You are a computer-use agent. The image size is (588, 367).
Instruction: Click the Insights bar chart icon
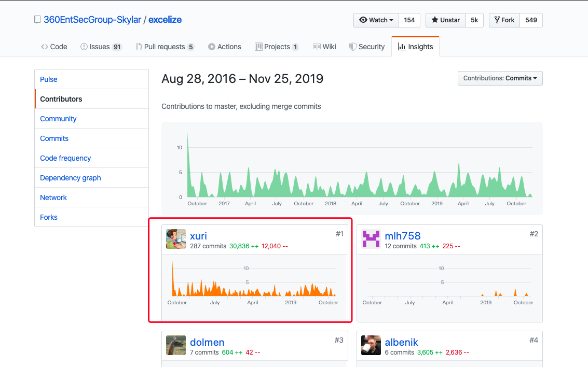(x=402, y=47)
